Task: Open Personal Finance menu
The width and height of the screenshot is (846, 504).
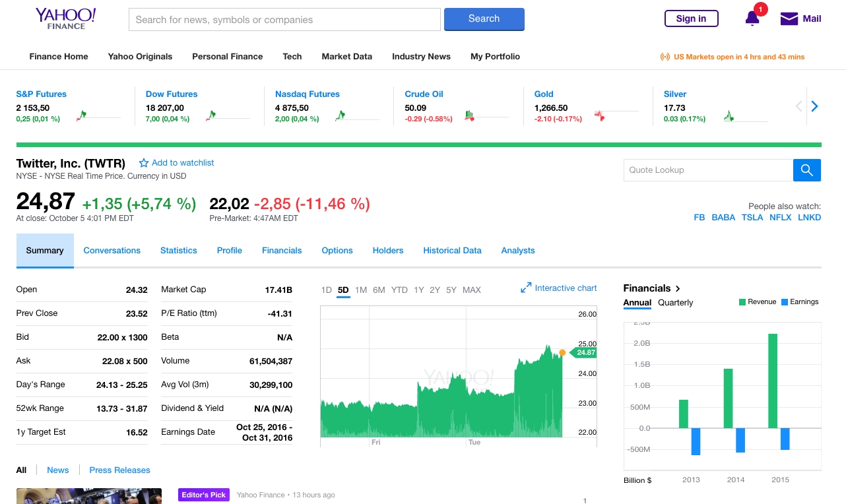Action: [228, 57]
